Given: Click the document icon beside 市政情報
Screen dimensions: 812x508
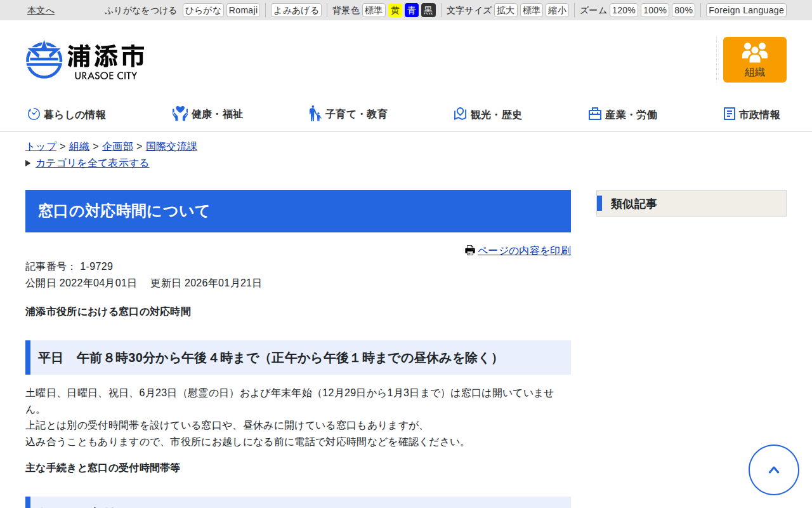Looking at the screenshot, I should pos(730,114).
